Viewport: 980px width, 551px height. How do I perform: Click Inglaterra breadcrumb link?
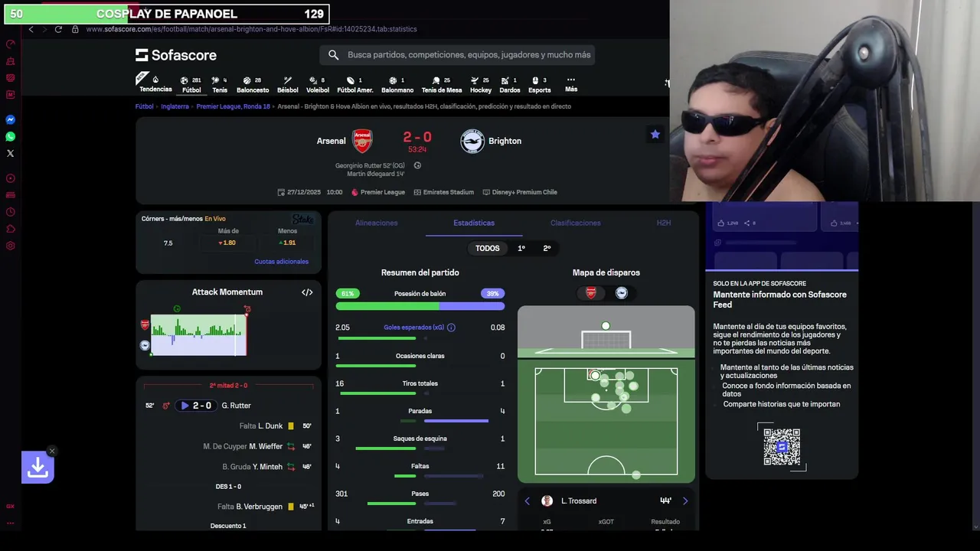[175, 106]
